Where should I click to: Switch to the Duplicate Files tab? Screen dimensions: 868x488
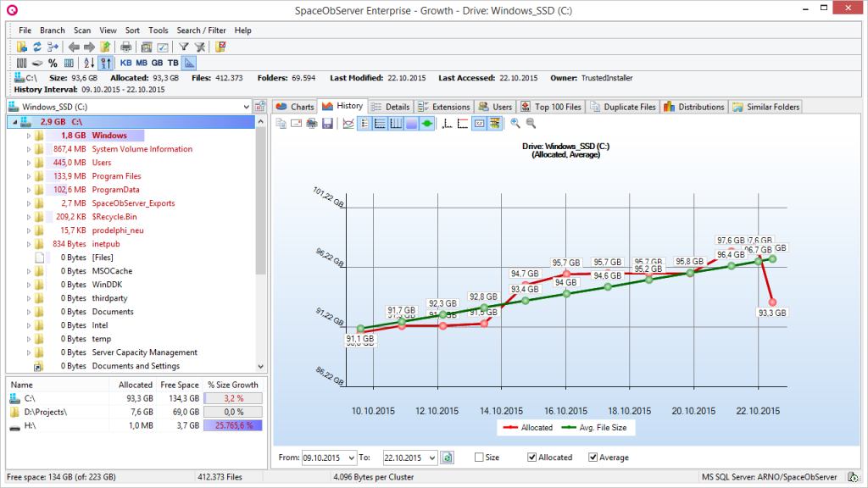pyautogui.click(x=623, y=107)
